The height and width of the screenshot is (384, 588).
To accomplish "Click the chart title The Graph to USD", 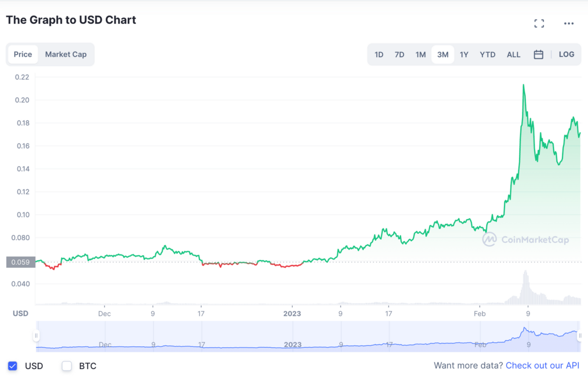I will [x=71, y=20].
